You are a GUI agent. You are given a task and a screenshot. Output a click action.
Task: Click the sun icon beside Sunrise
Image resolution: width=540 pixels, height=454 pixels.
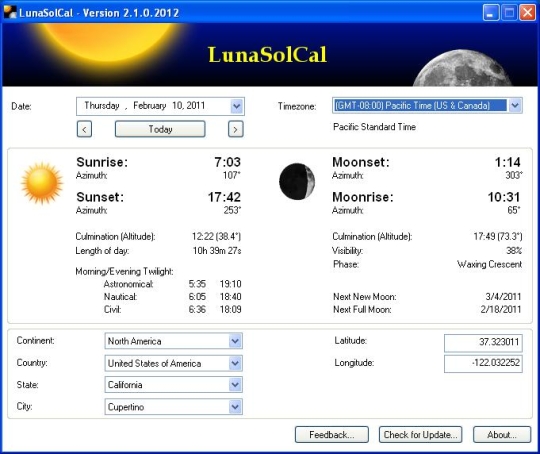[x=42, y=183]
